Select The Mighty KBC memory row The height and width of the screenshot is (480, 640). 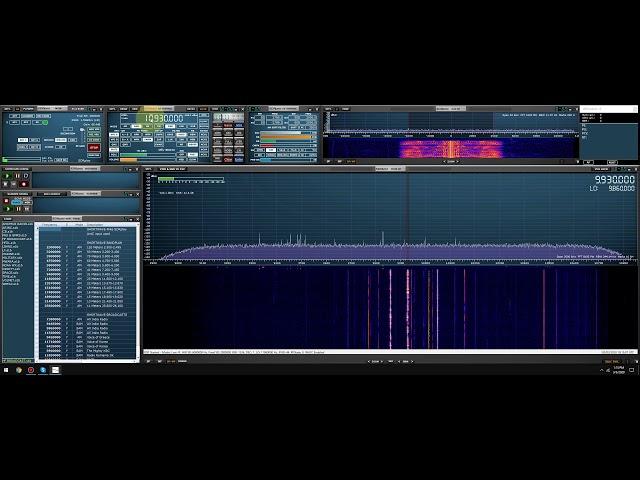87,351
